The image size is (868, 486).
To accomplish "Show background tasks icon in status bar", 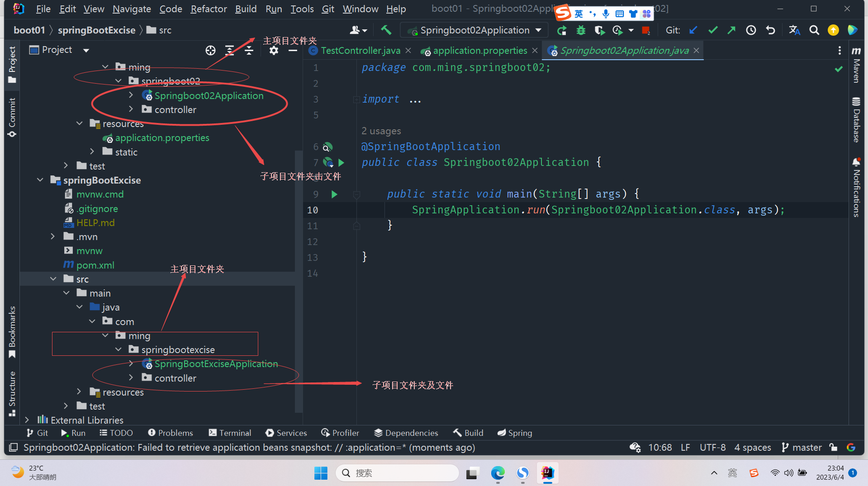I will pos(635,448).
